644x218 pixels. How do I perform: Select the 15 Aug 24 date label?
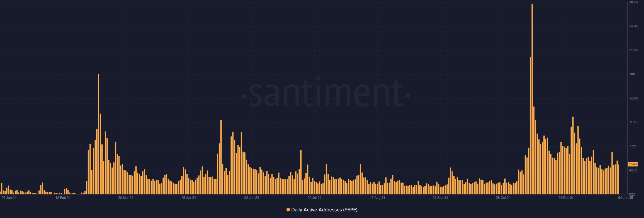[x=377, y=198]
